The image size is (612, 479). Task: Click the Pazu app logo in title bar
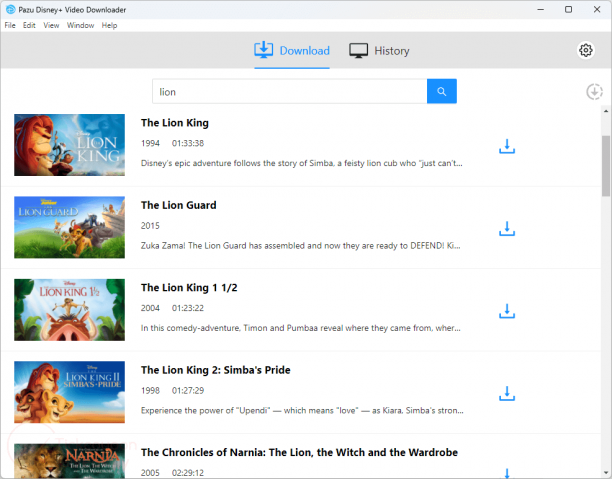(x=11, y=9)
